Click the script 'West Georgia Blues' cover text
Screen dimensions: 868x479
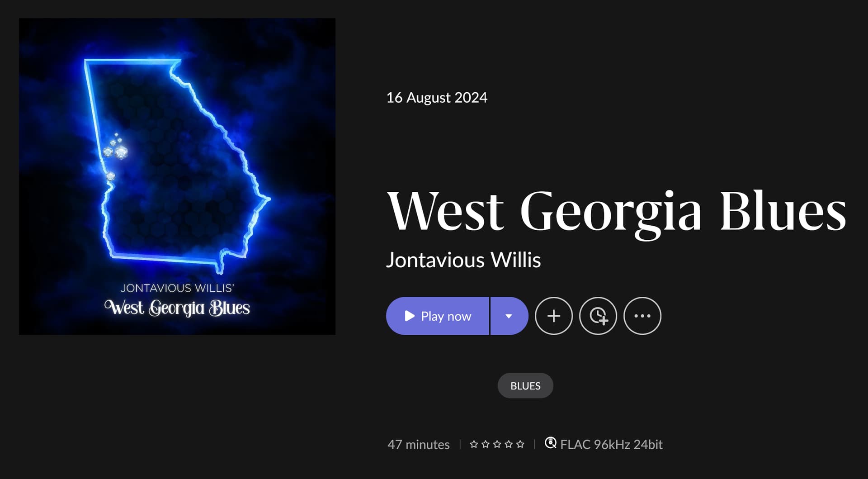(177, 308)
